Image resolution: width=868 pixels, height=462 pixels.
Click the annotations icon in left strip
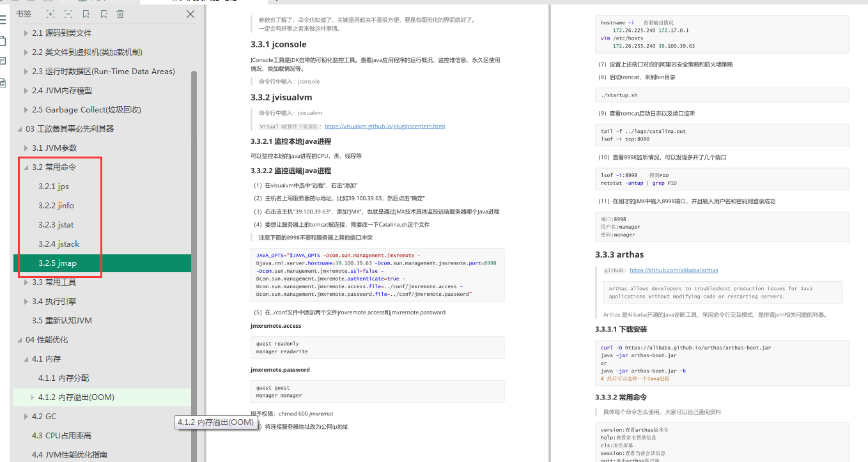pos(3,61)
